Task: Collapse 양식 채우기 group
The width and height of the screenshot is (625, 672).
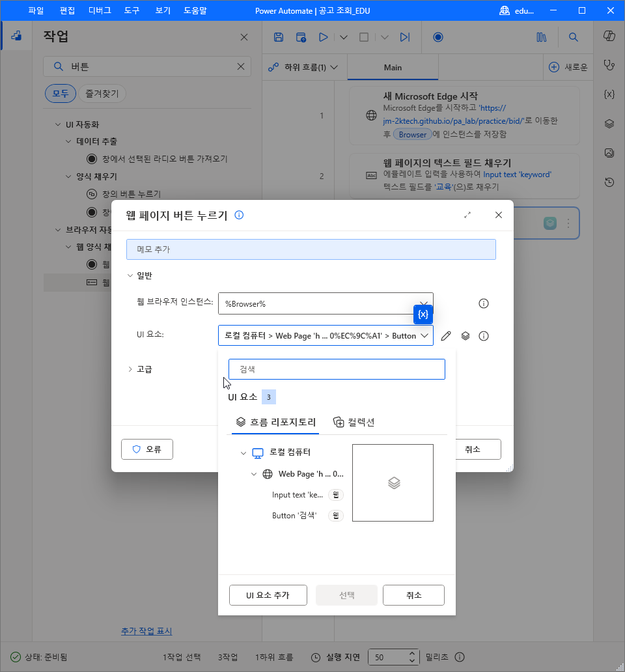Action: [x=68, y=176]
